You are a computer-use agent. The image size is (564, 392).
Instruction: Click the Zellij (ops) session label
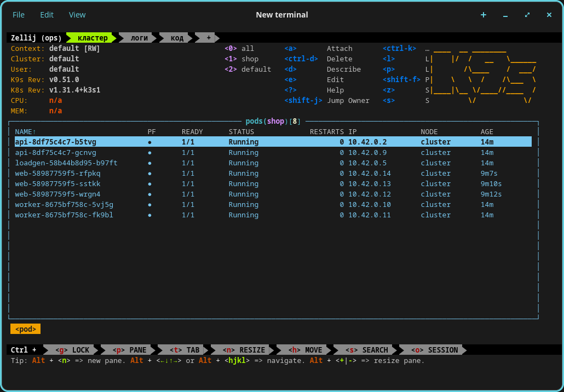pyautogui.click(x=36, y=38)
